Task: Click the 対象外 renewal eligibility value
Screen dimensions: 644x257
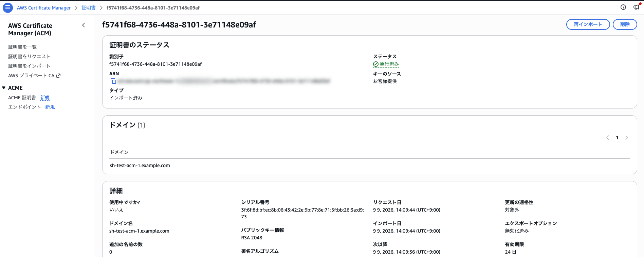Action: [x=512, y=210]
